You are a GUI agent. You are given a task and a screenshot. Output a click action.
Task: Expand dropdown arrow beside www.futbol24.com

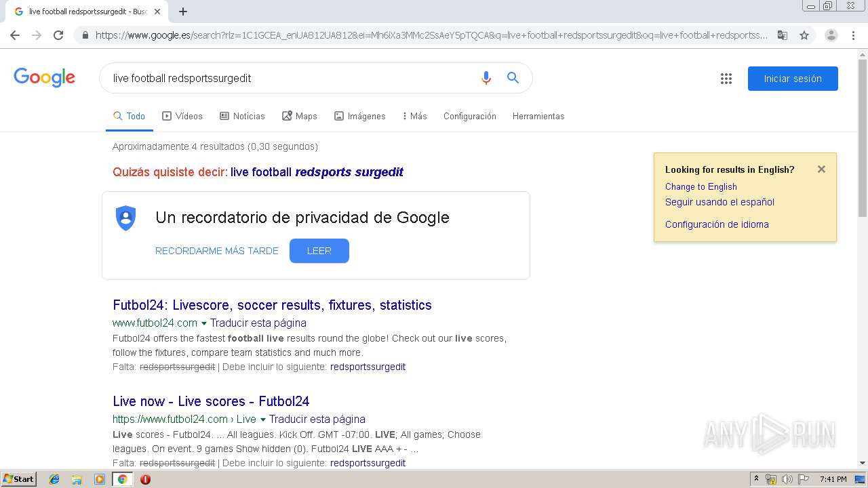203,323
